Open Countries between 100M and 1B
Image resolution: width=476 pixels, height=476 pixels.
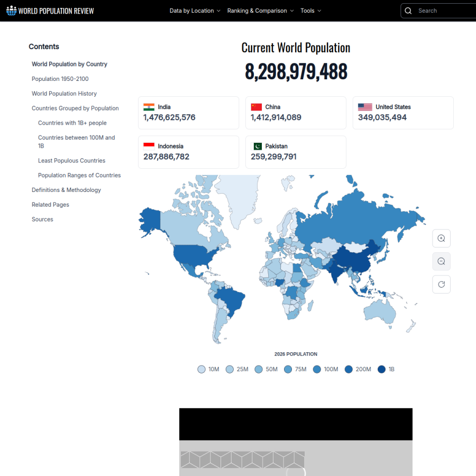[77, 142]
